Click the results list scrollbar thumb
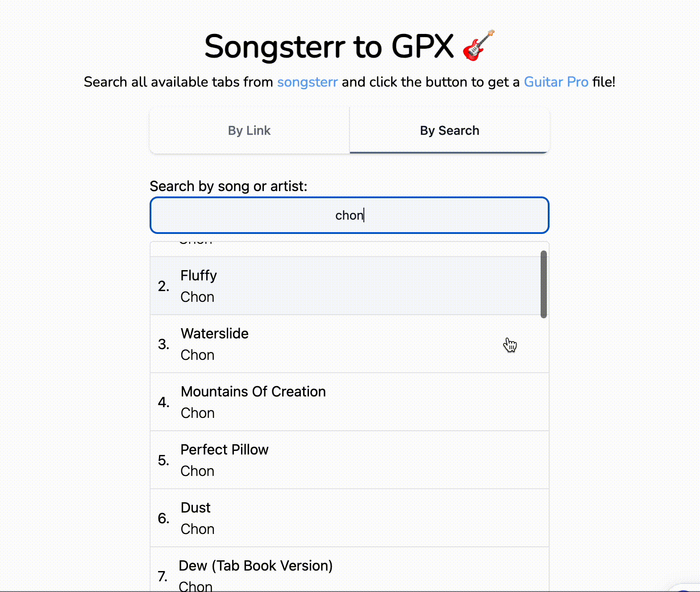Screen dimensions: 700x592 pos(543,284)
